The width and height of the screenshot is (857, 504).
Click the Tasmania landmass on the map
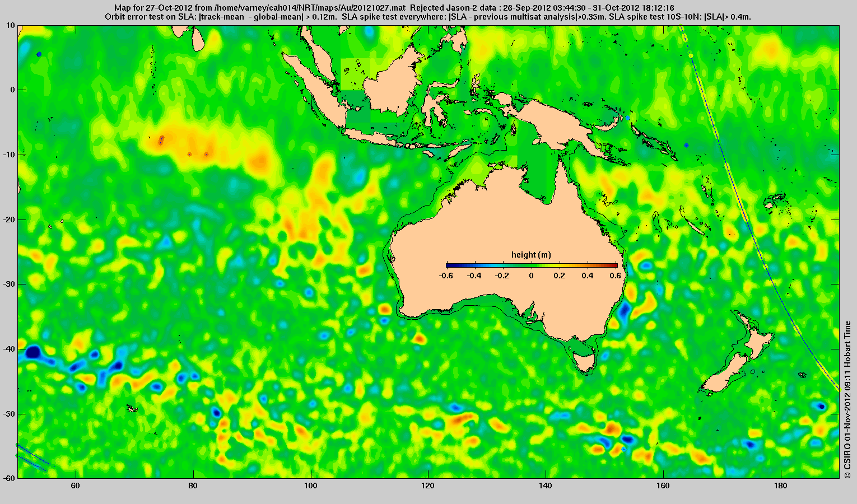(x=585, y=362)
